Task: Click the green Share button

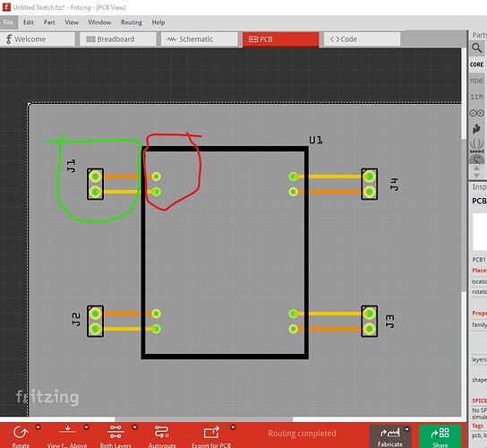Action: coord(440,436)
